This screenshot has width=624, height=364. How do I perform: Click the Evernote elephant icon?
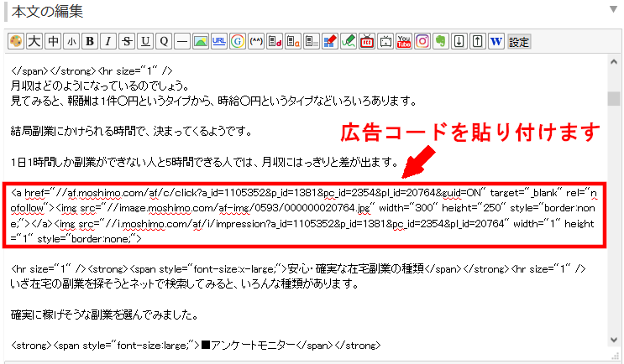(441, 41)
